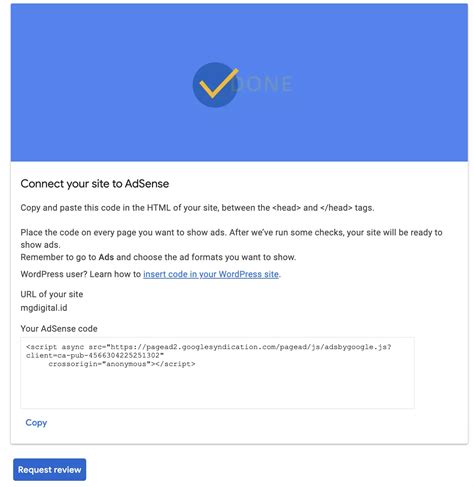
Task: Click the bold Ads word
Action: (x=106, y=257)
